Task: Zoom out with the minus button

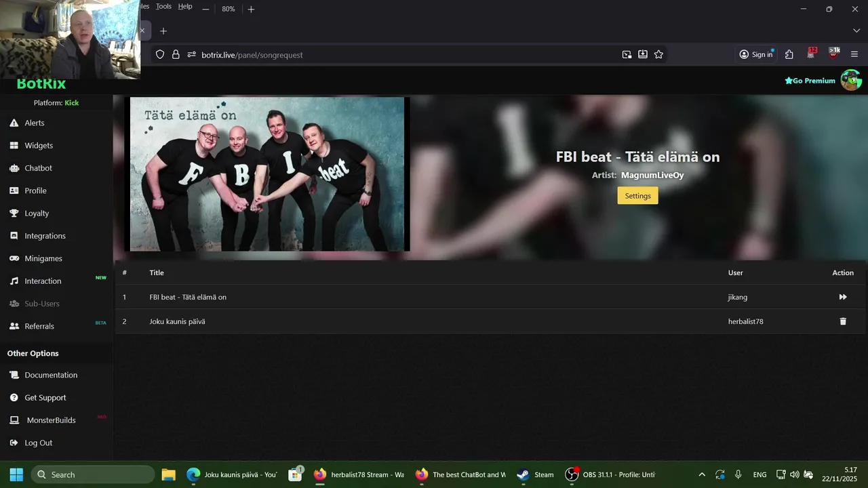Action: pyautogui.click(x=205, y=9)
